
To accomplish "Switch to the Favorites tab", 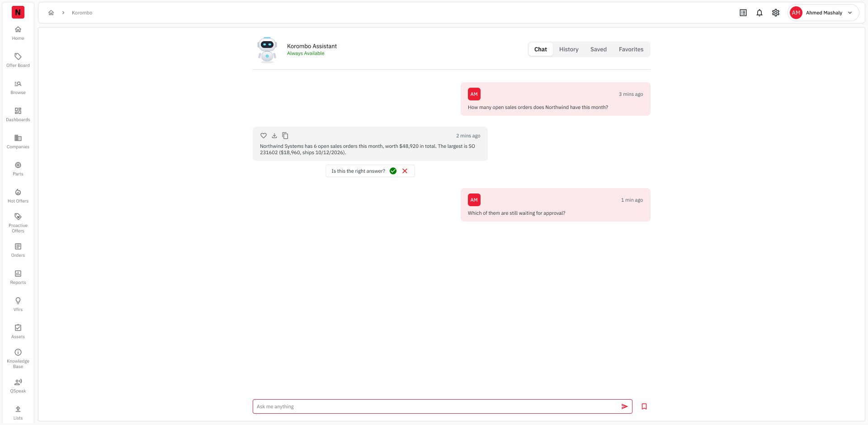I will pyautogui.click(x=631, y=49).
